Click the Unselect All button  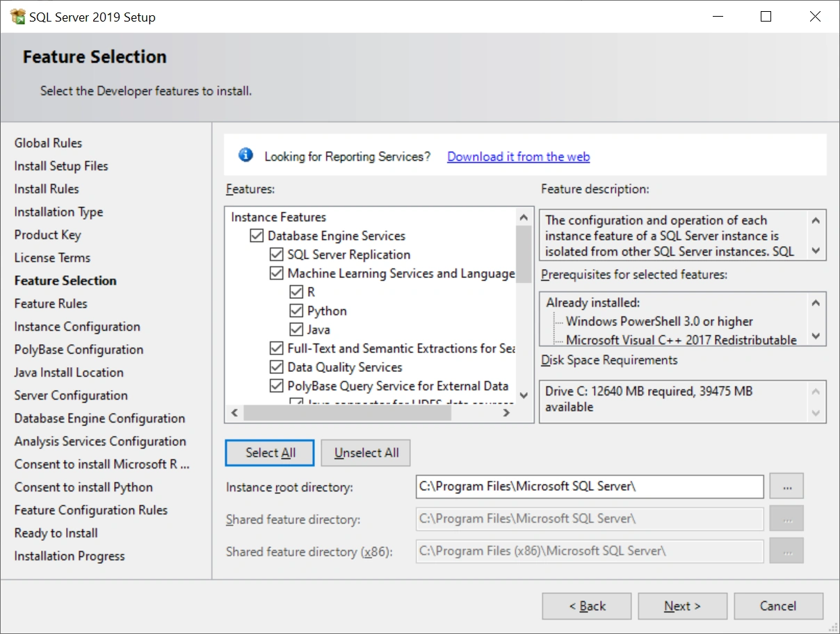[366, 453]
